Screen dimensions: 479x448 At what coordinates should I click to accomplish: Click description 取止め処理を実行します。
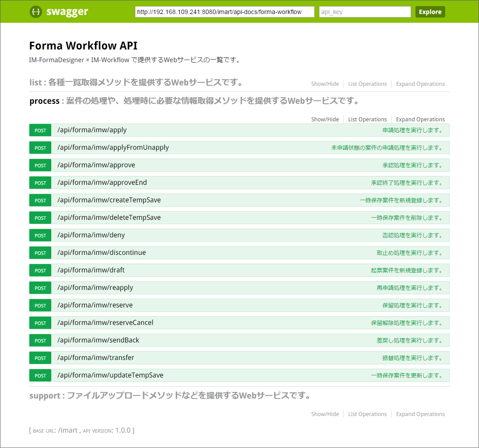(410, 253)
